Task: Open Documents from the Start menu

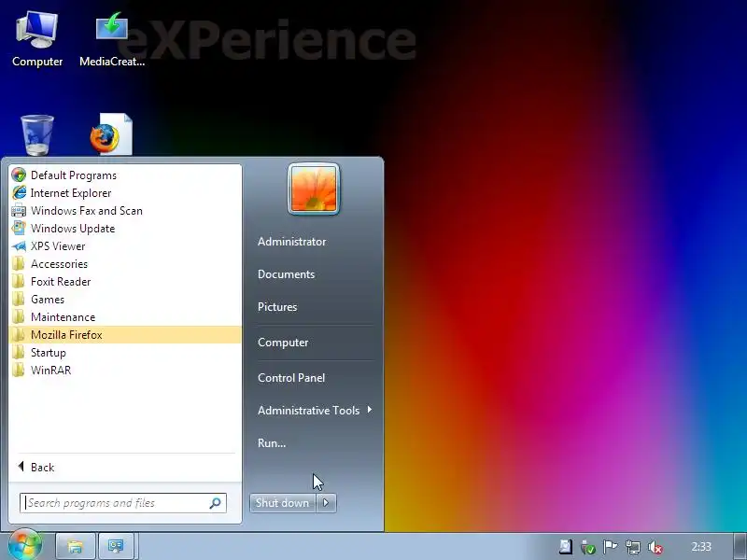Action: tap(286, 274)
